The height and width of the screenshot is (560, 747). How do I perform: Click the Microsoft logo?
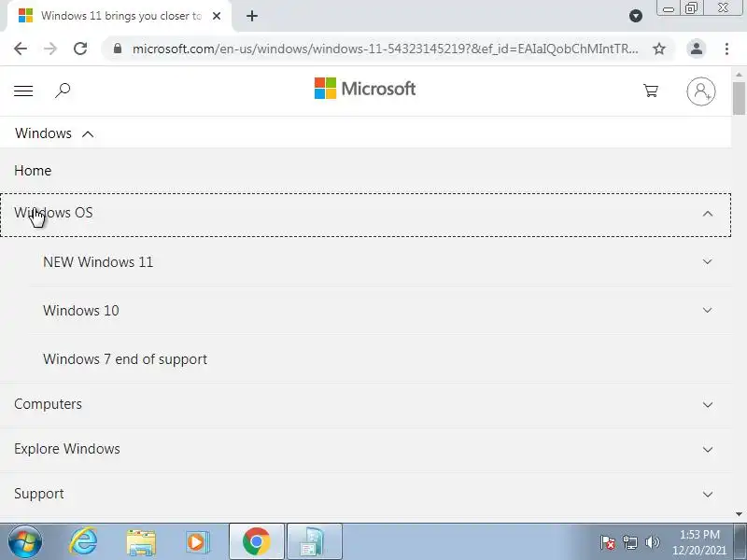click(365, 89)
